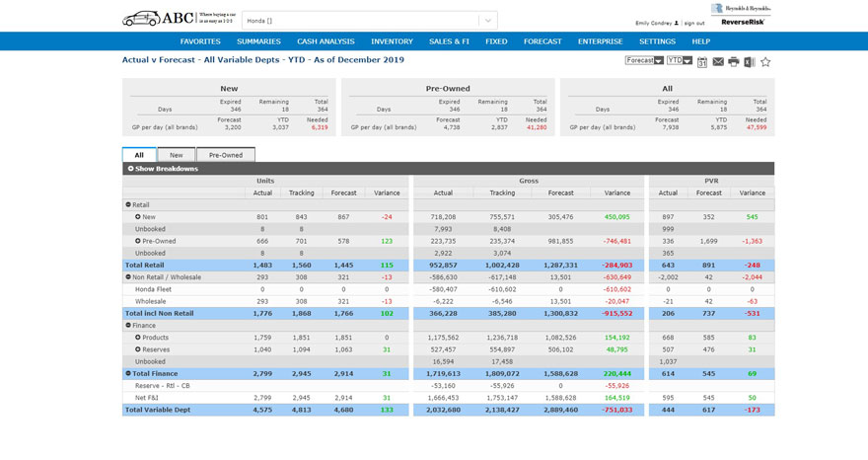868x460 pixels.
Task: Click the sign out link
Action: coord(694,24)
